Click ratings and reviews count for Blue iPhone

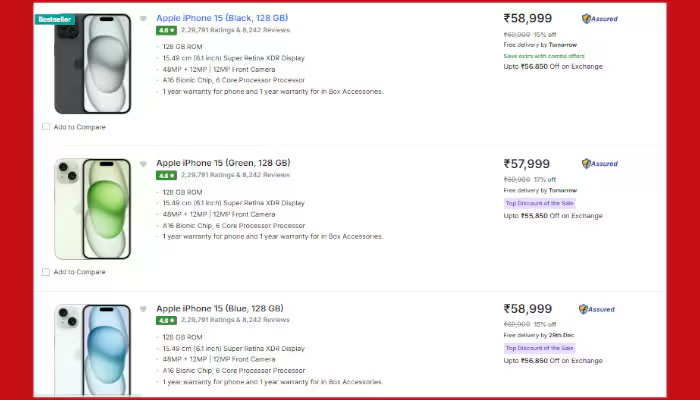click(x=235, y=320)
